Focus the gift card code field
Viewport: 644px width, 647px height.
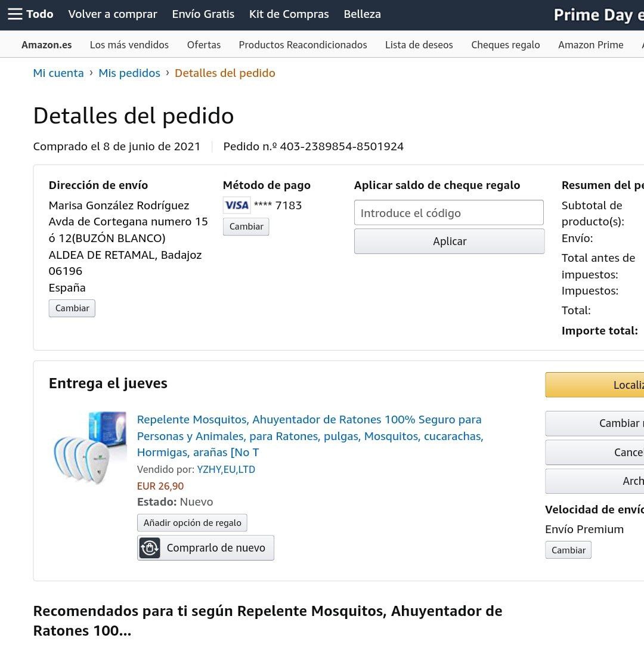point(449,213)
